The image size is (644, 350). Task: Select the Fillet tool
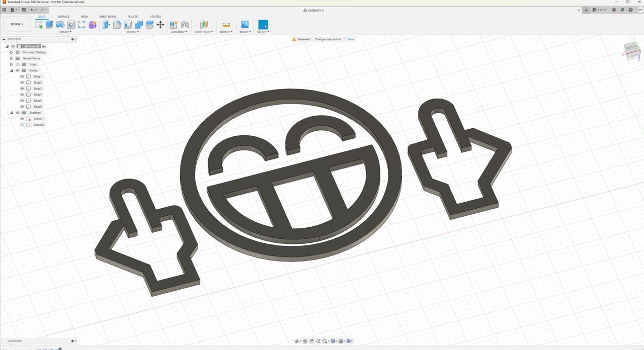(117, 25)
